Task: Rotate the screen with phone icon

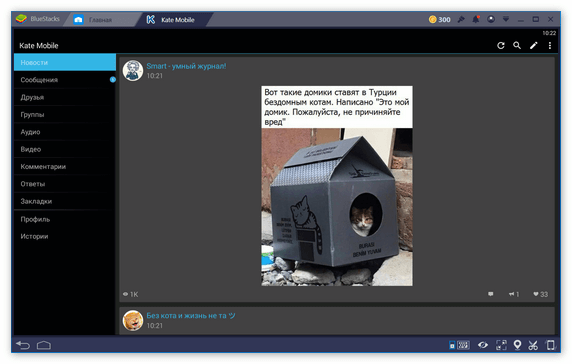Action: tap(550, 345)
